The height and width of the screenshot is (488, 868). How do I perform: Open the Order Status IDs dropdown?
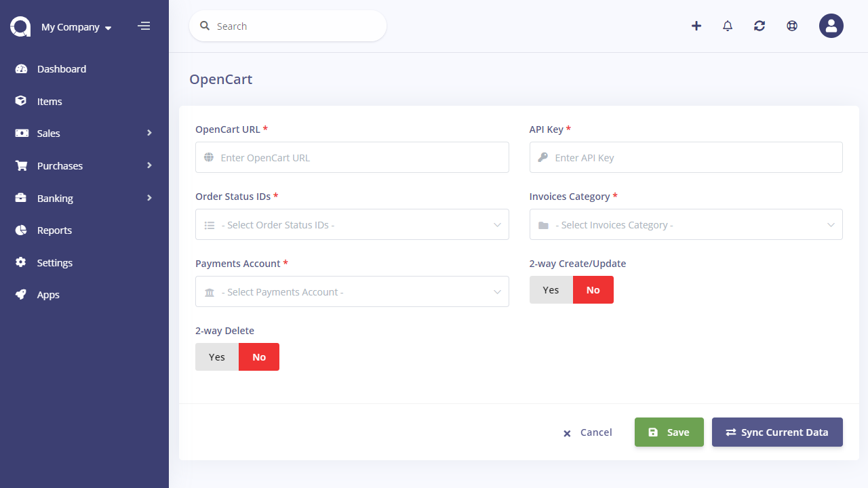(352, 224)
